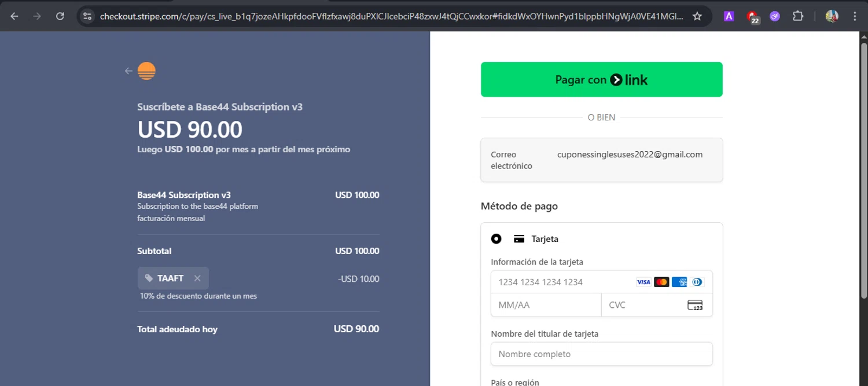
Task: Click the Subscription to the base44 platform text
Action: click(x=197, y=206)
